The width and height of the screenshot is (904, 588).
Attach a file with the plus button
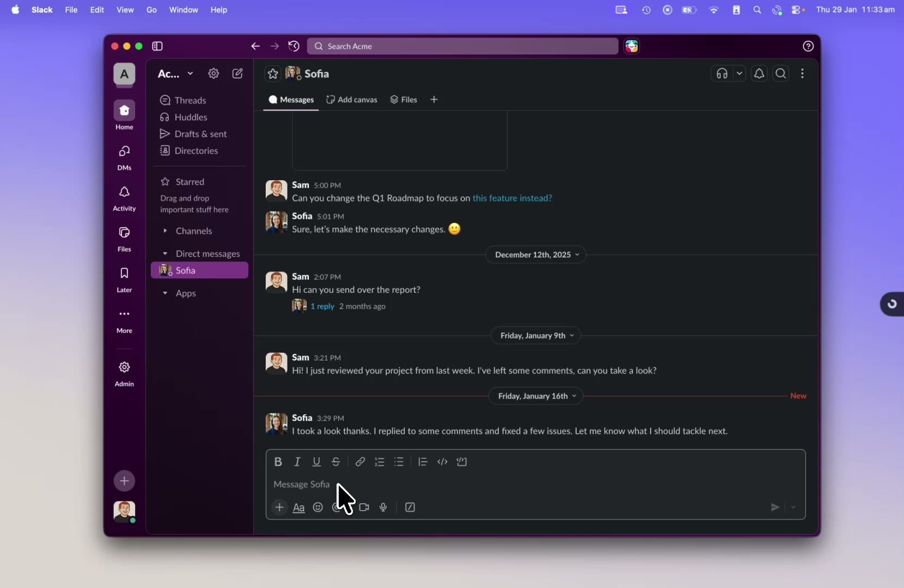[279, 507]
